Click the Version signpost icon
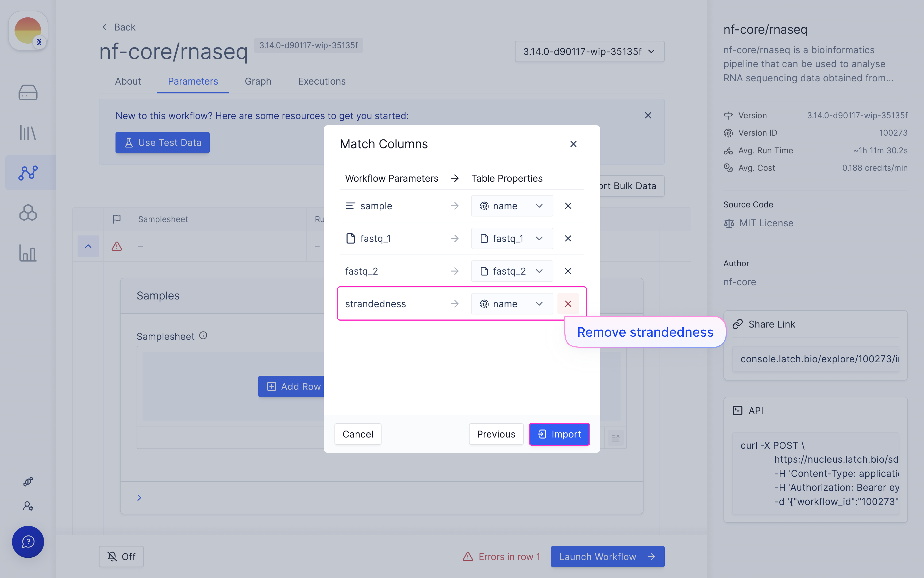 (x=728, y=115)
